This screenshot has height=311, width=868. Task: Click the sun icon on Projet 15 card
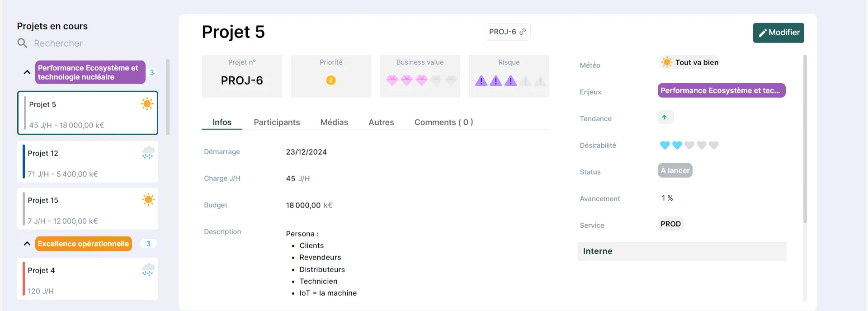pos(148,200)
